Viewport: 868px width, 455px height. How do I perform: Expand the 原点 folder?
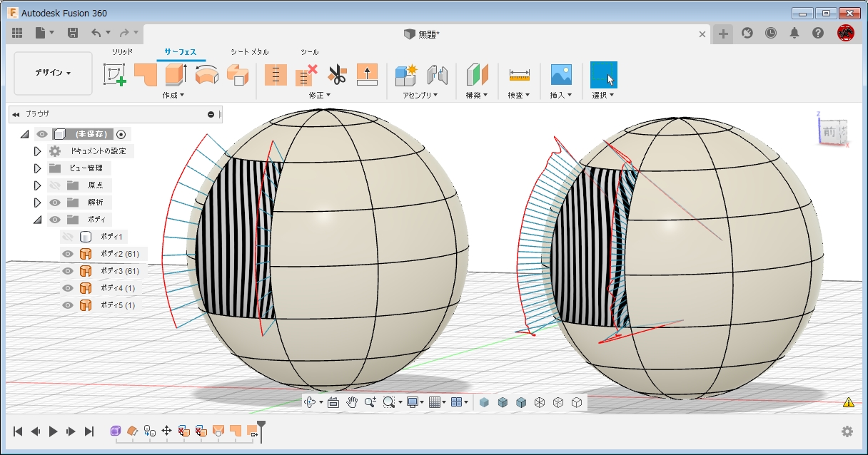coord(38,185)
